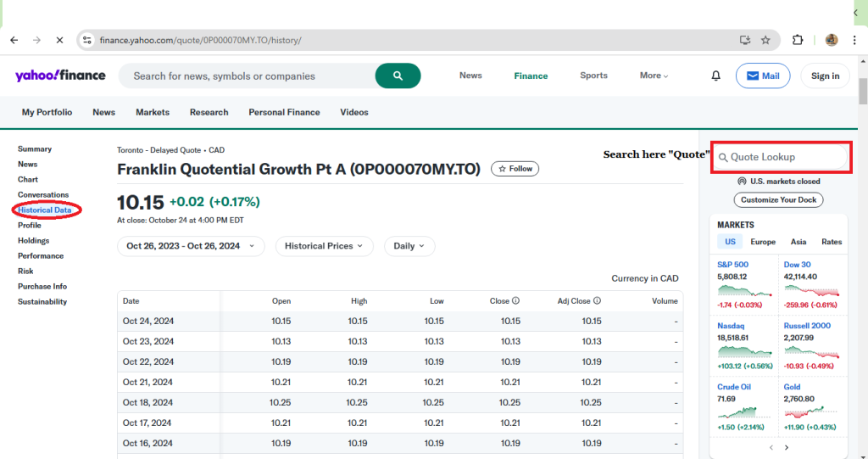
Task: Open Markets in the subnav bar
Action: click(153, 112)
